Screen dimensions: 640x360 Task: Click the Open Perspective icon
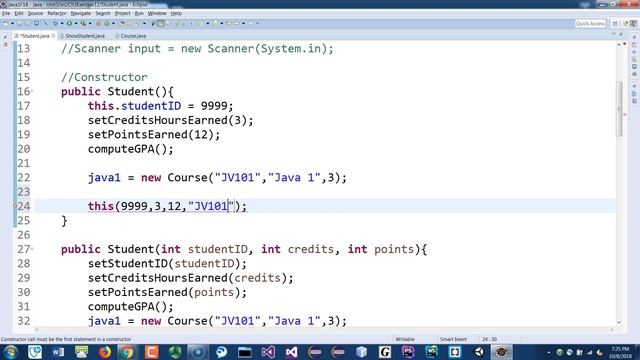pyautogui.click(x=615, y=24)
